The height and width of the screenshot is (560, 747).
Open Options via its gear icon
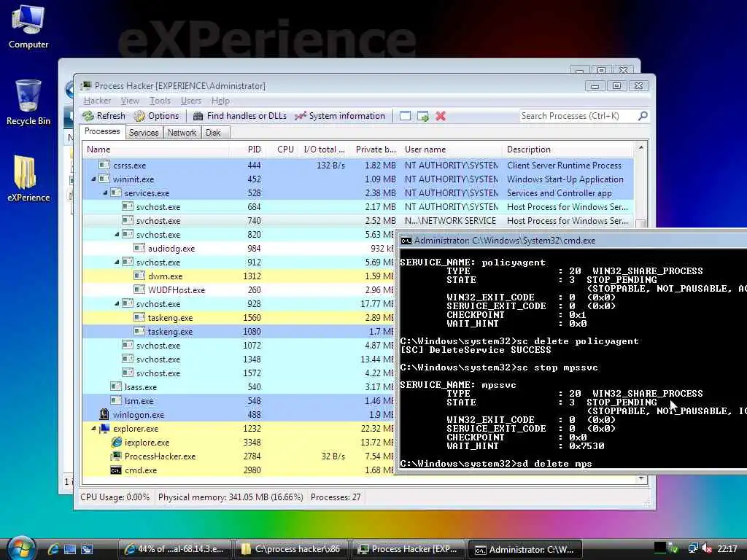(x=139, y=116)
